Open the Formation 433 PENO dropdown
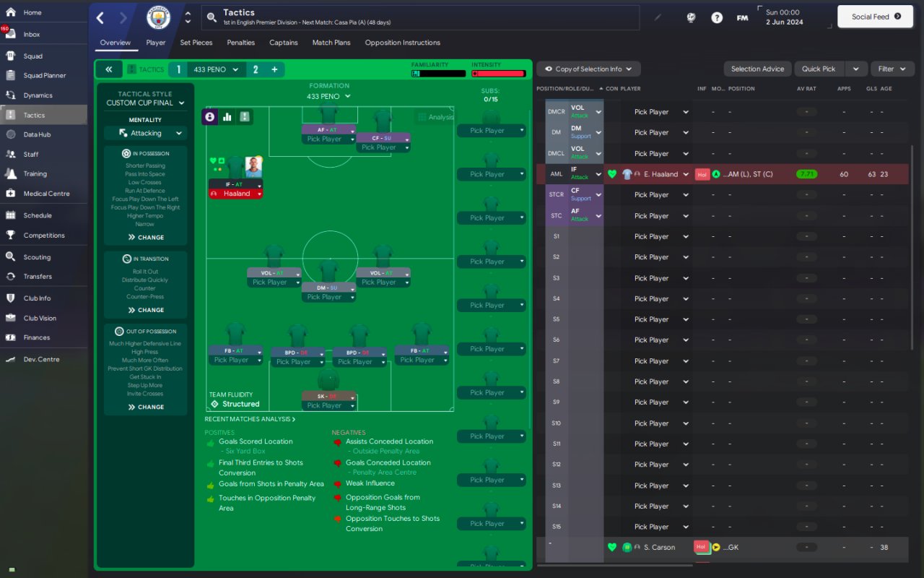Viewport: 924px width, 578px height. [x=328, y=96]
